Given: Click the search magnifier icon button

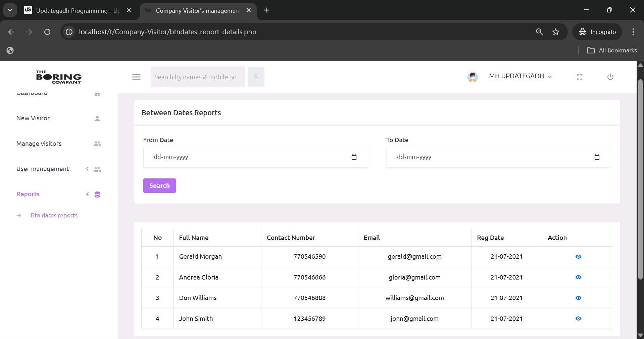Looking at the screenshot, I should 256,77.
